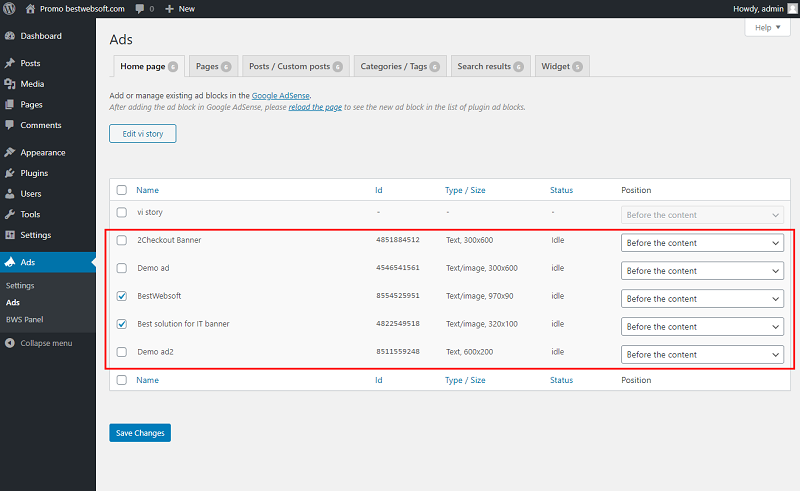This screenshot has width=800, height=491.
Task: Open position dropdown for Demo ad2
Action: tap(702, 355)
